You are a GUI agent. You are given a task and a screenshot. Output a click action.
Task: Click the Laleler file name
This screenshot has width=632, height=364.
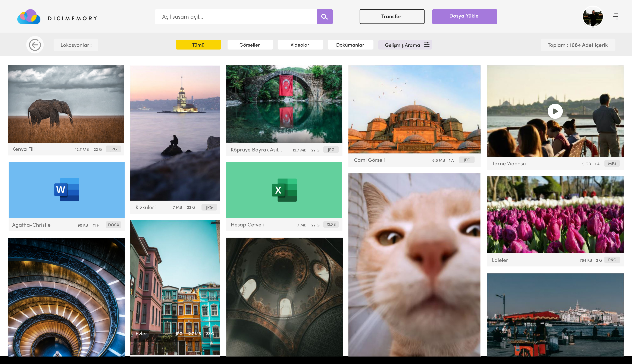coord(500,260)
